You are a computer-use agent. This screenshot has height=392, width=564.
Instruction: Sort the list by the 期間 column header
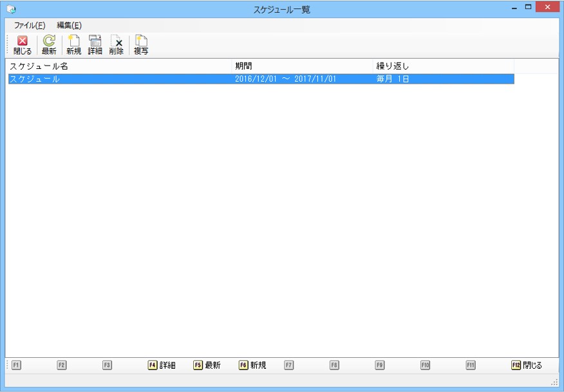pos(301,66)
